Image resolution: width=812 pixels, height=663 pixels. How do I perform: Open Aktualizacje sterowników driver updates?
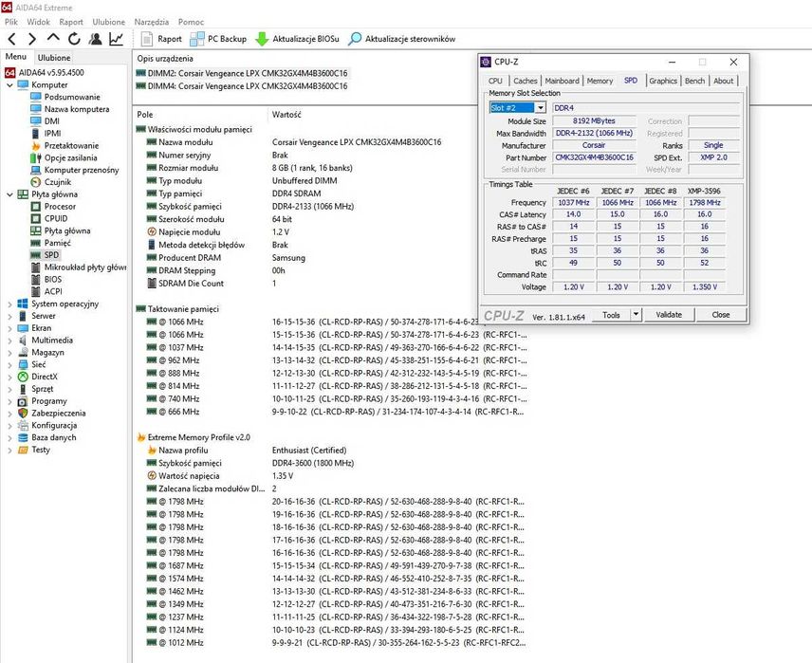tap(402, 39)
